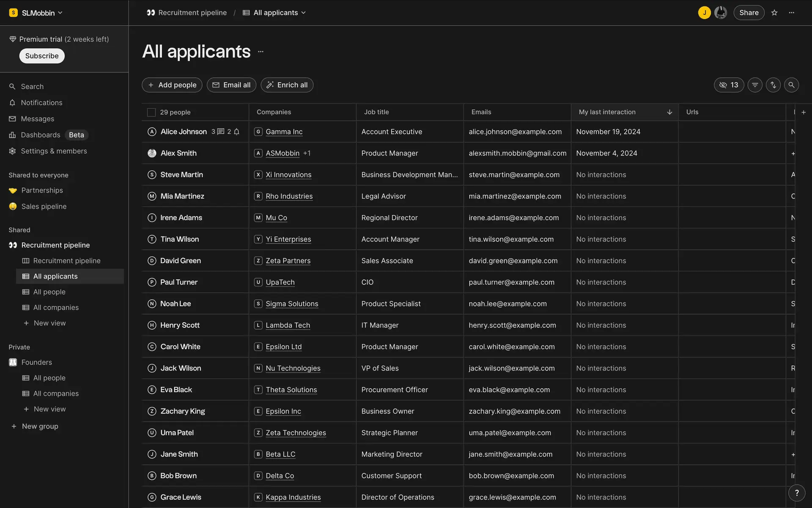
Task: Open the ellipsis menu beside All applicants title
Action: click(x=261, y=52)
